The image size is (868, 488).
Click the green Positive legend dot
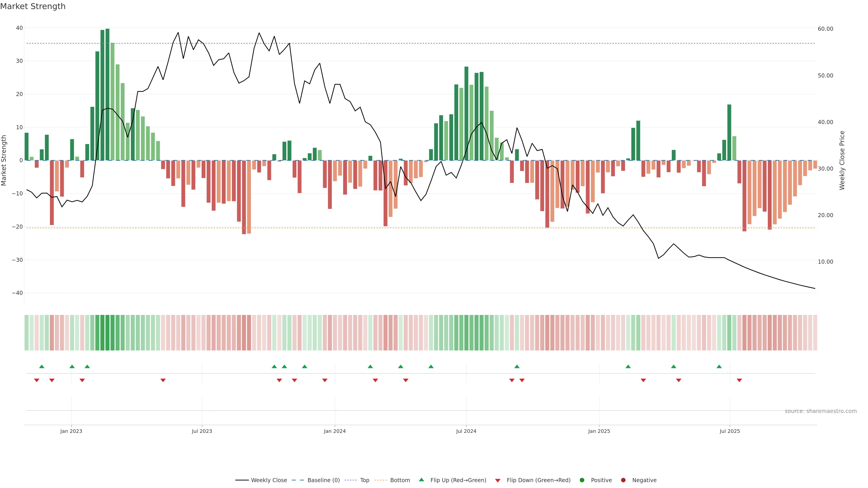[582, 480]
